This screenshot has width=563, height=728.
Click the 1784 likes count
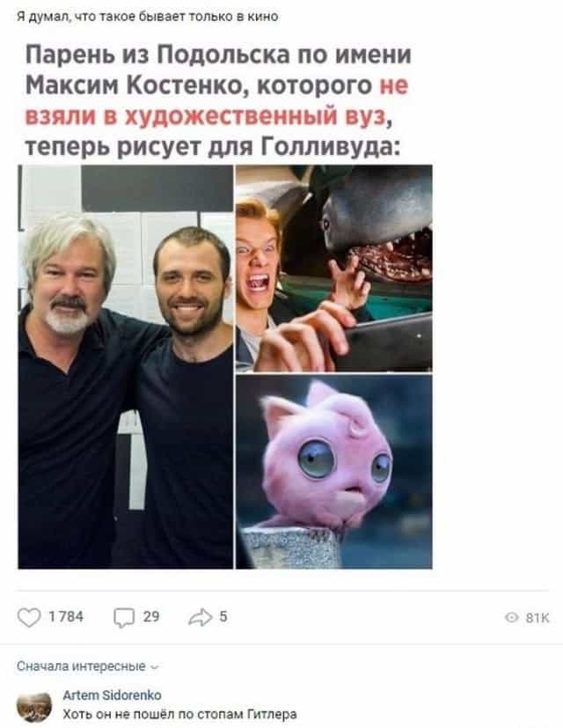point(66,616)
